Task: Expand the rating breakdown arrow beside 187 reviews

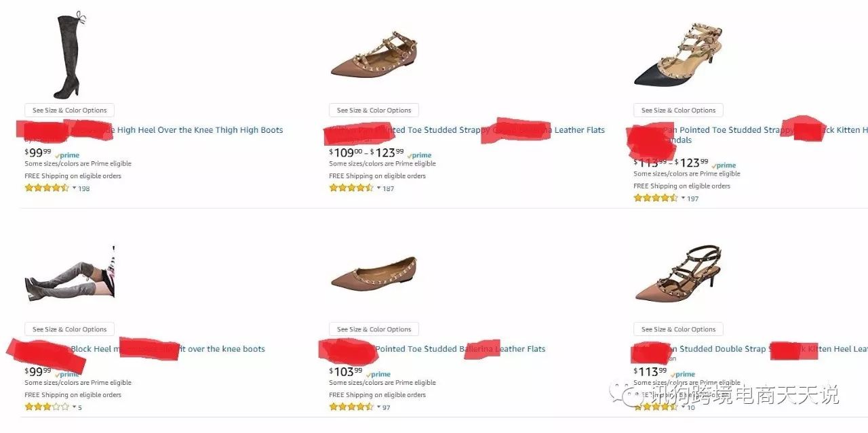Action: 378,188
